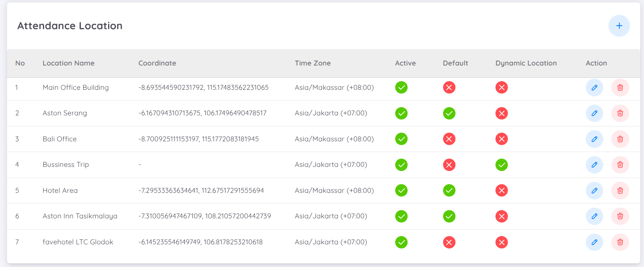Click the add new location plus button
This screenshot has width=644, height=267.
pyautogui.click(x=619, y=26)
